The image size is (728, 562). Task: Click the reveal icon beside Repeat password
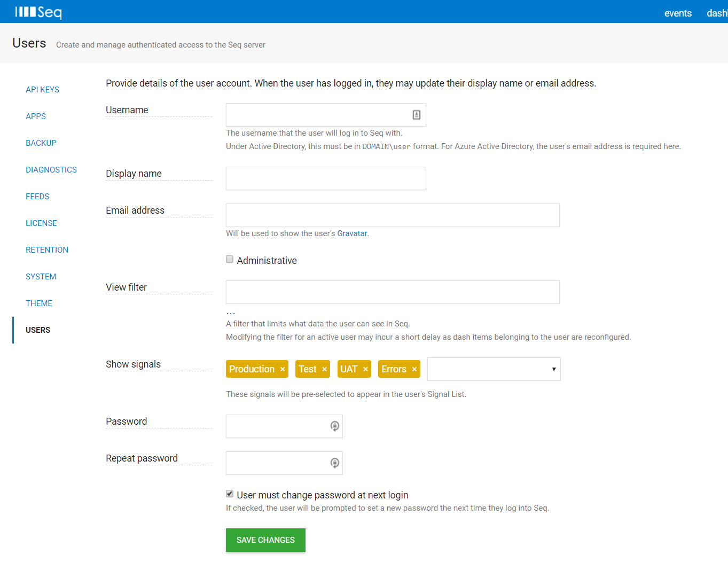coord(335,463)
